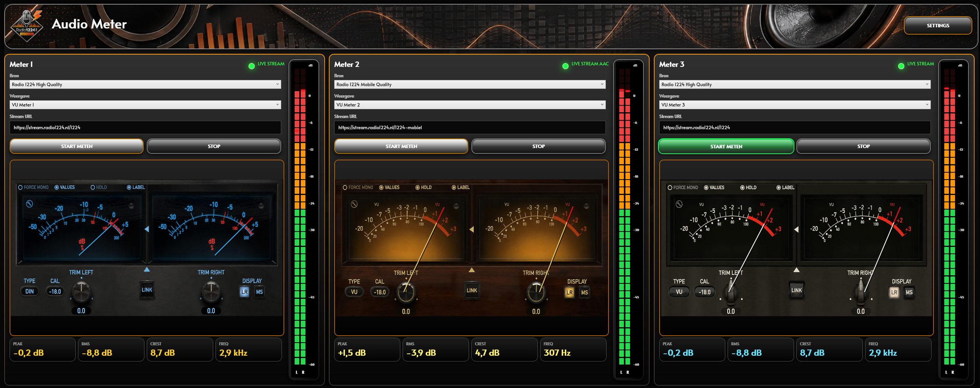
Task: Click Meter 1 left-pointing arrow between gauges
Action: (147, 229)
